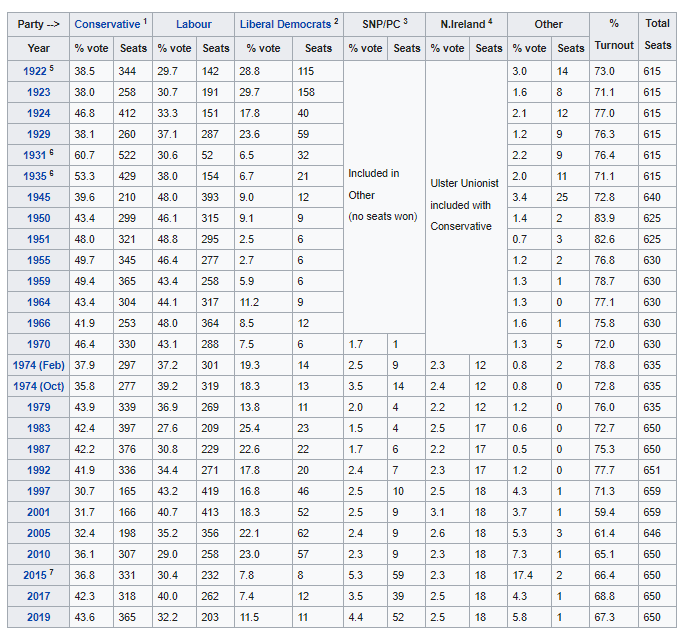The height and width of the screenshot is (638, 689).
Task: Open the Conservative party link
Action: pyautogui.click(x=107, y=24)
